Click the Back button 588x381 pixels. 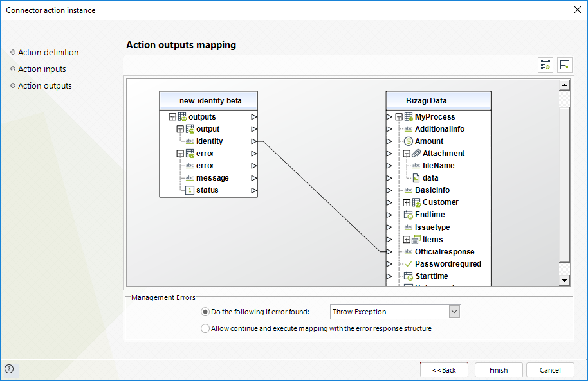tap(444, 370)
